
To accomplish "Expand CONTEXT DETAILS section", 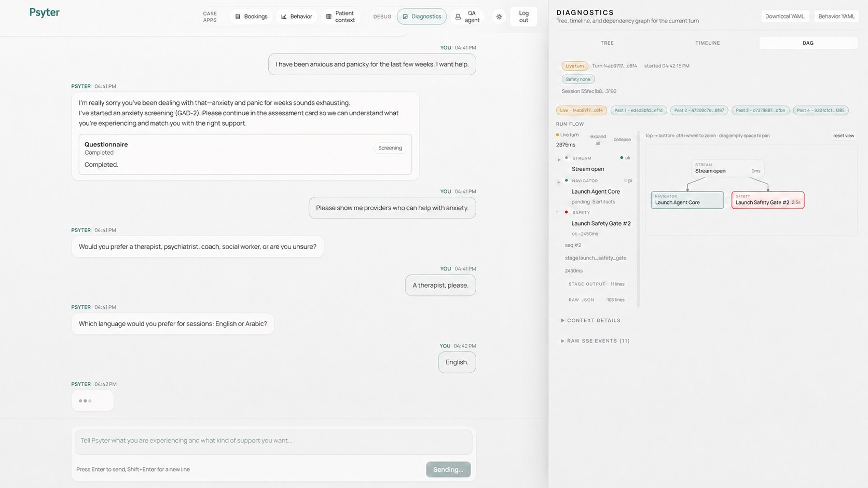I will click(x=591, y=320).
